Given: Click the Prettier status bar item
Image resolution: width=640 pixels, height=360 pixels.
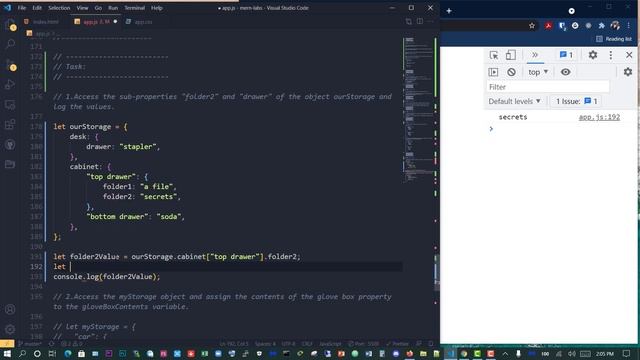Looking at the screenshot, I should tap(397, 344).
